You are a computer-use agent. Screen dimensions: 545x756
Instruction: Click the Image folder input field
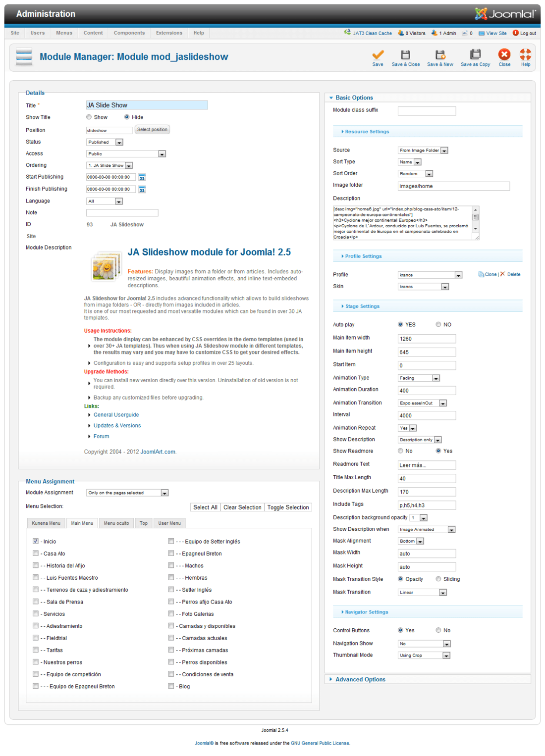click(454, 186)
